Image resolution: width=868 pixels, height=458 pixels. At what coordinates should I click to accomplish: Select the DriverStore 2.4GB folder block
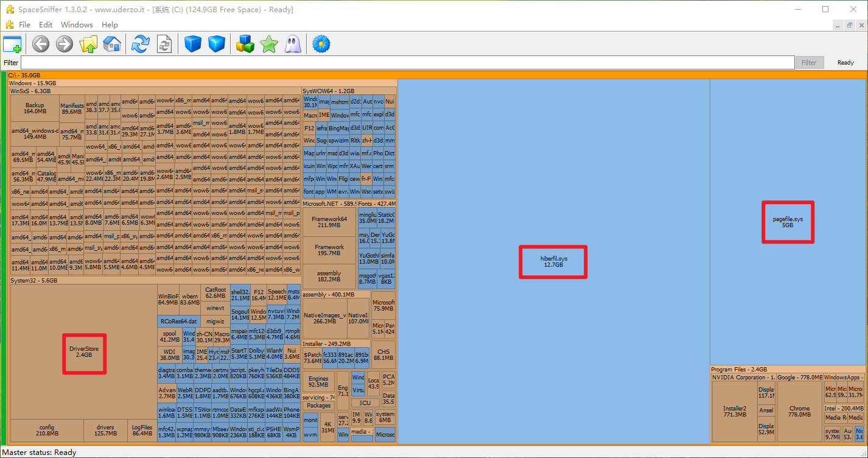[84, 352]
